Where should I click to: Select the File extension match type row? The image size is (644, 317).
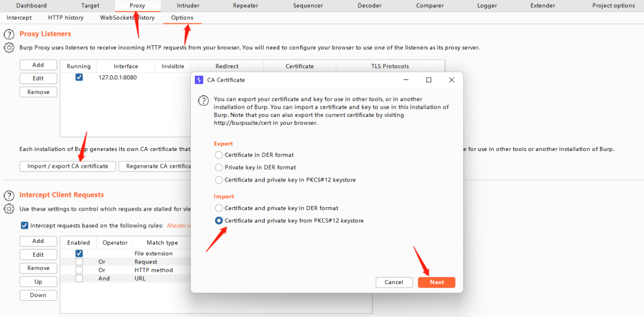point(153,254)
